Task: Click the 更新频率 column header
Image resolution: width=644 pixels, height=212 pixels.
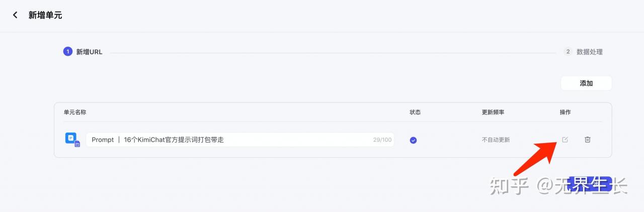Action: (x=493, y=112)
